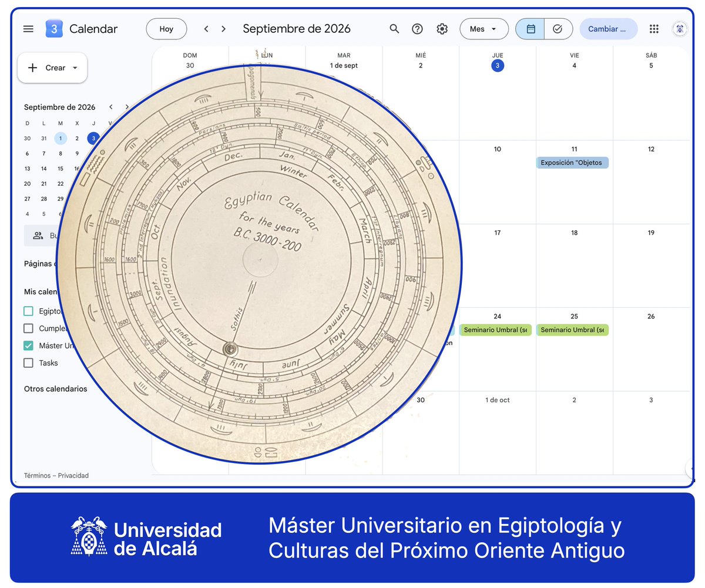
Task: Open the settings gear menu
Action: click(442, 29)
